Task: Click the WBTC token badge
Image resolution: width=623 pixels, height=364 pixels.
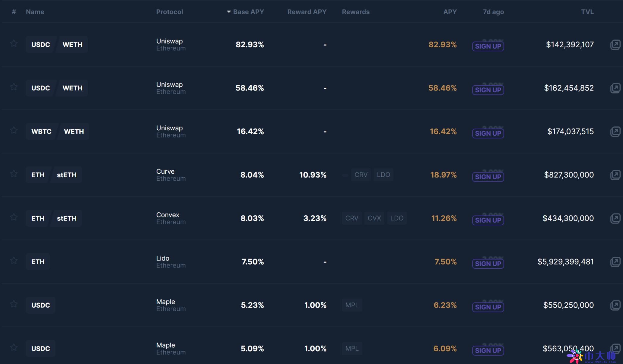Action: pos(41,131)
